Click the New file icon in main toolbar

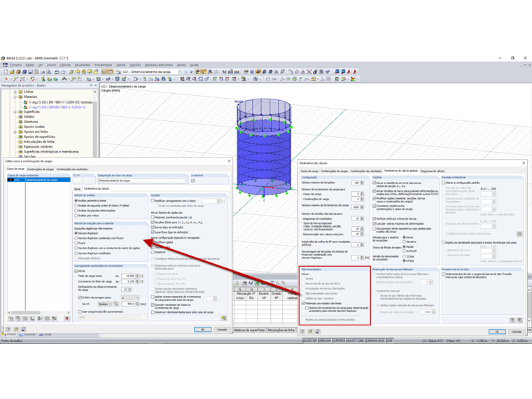(6, 72)
